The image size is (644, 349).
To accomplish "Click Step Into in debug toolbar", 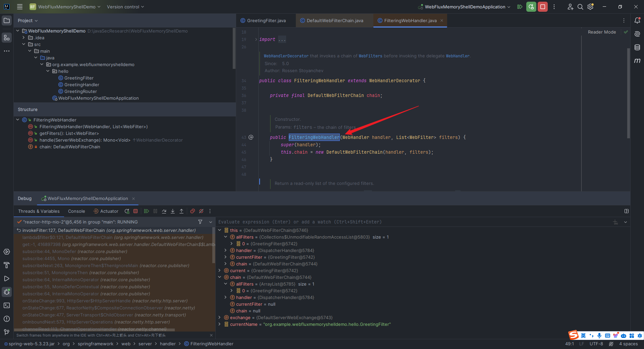I will coord(173,211).
